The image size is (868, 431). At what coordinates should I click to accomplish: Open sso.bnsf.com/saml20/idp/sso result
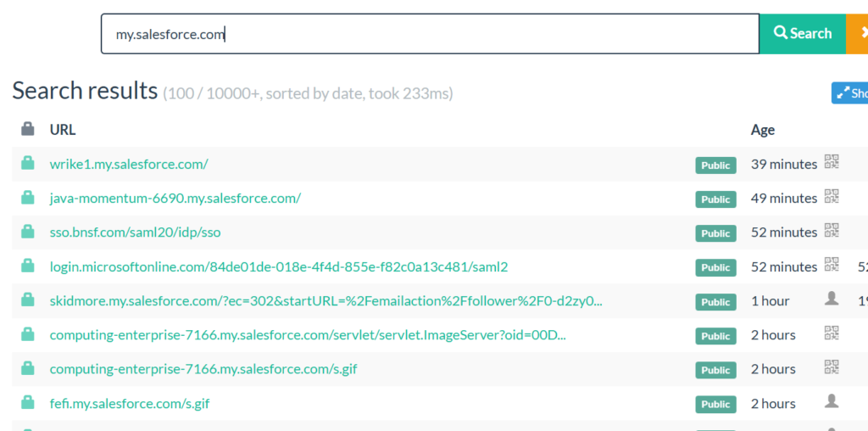click(135, 232)
